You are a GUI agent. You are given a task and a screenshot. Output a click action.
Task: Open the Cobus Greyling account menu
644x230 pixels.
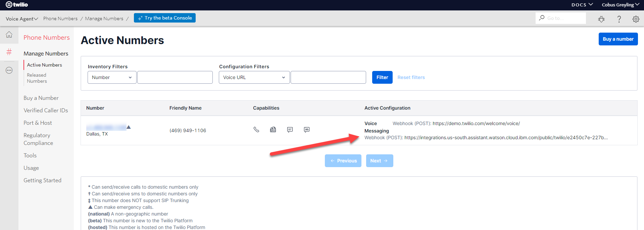point(621,5)
